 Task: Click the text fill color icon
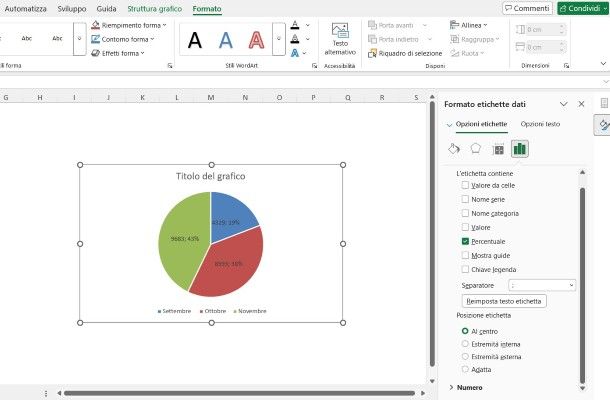(x=295, y=25)
